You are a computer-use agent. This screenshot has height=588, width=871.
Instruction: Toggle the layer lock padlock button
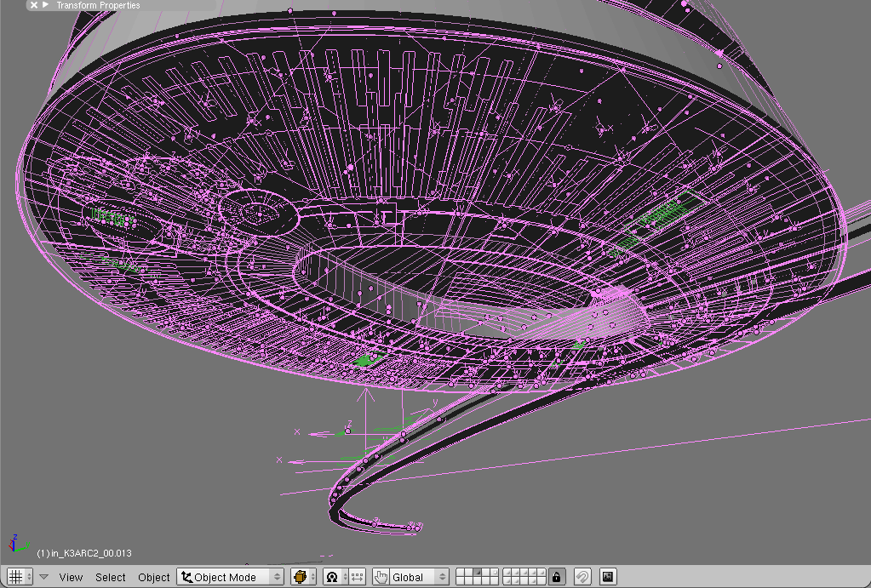pos(556,577)
